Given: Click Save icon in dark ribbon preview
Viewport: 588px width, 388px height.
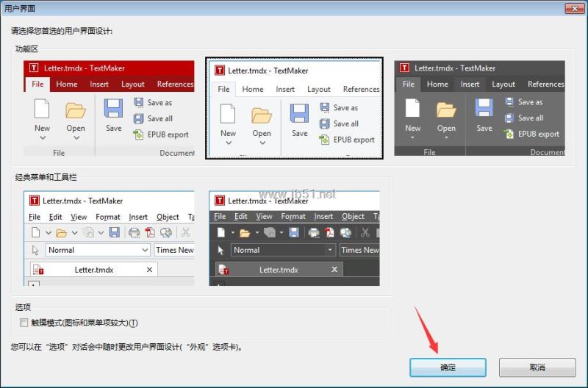Looking at the screenshot, I should pyautogui.click(x=484, y=108).
